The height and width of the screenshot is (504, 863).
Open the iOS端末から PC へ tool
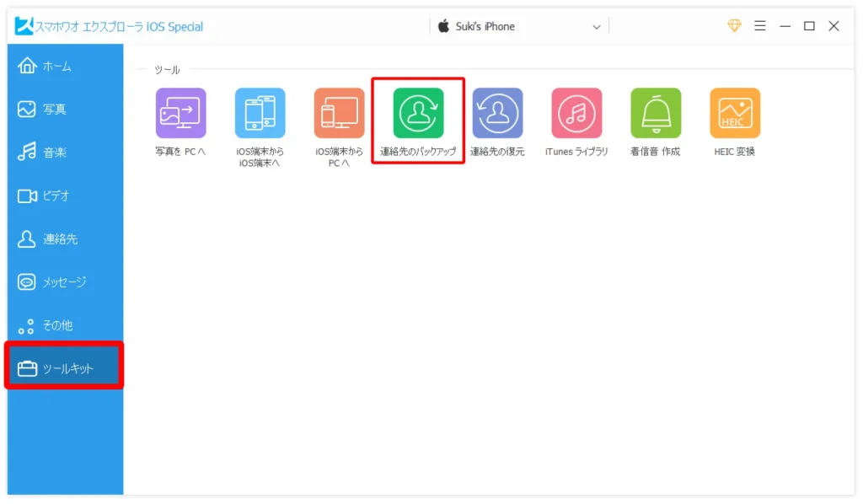[339, 114]
